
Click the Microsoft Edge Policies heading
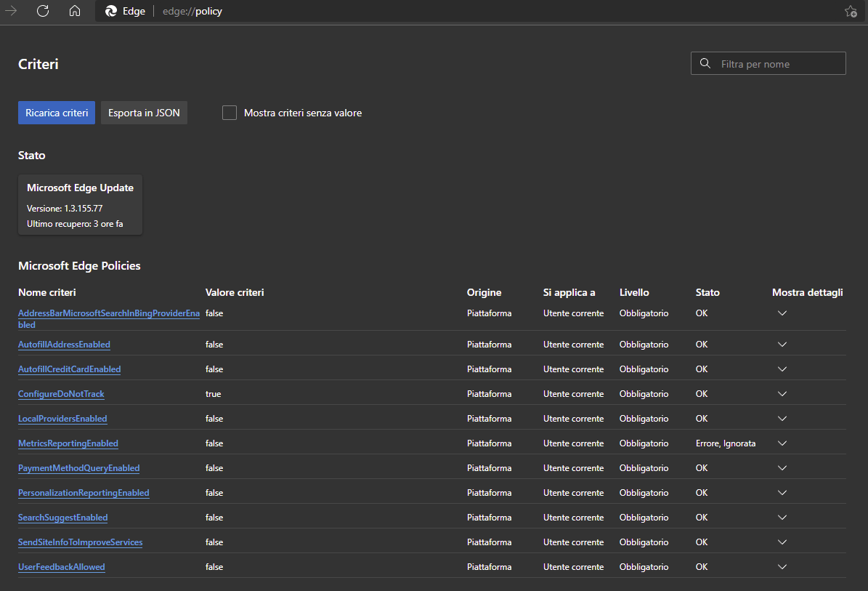79,266
